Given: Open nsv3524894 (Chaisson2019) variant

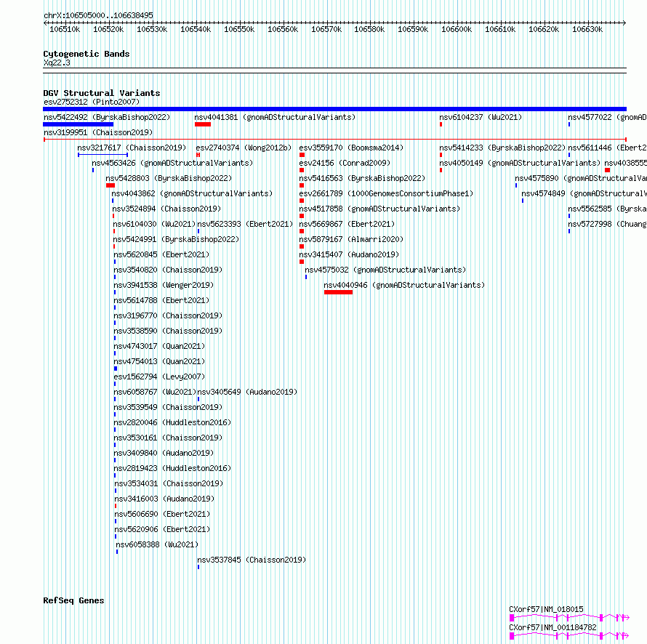Looking at the screenshot, I should 166,209.
